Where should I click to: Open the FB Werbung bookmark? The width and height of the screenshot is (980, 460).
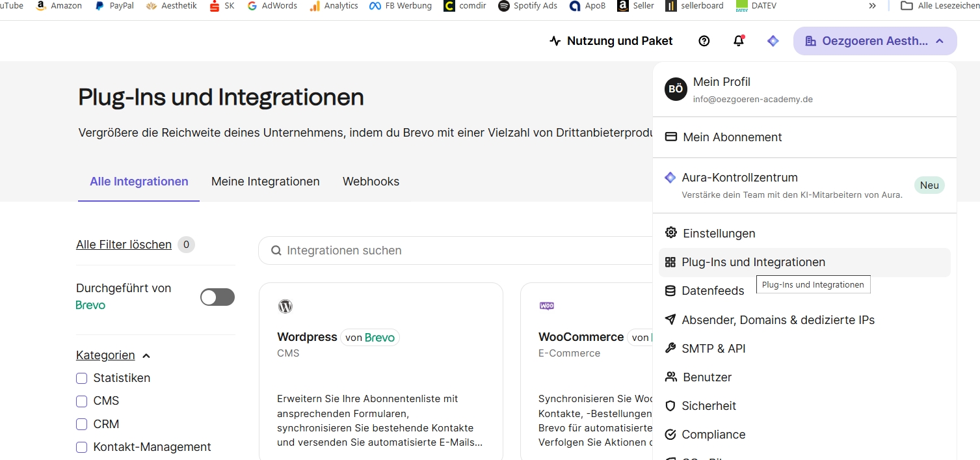[400, 6]
